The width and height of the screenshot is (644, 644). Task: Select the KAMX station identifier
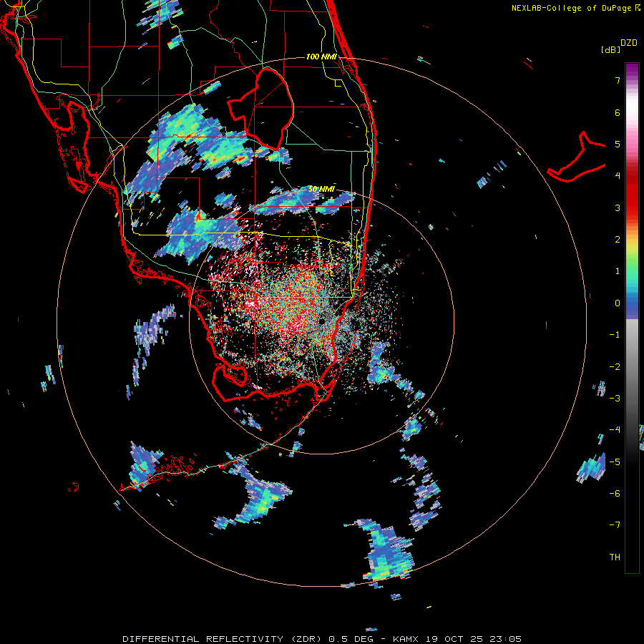[x=406, y=639]
